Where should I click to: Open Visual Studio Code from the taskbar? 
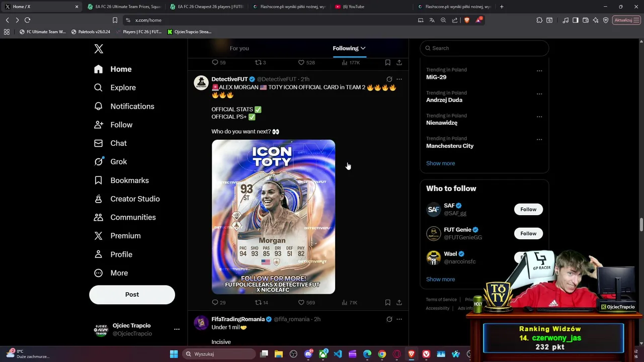pos(338,354)
